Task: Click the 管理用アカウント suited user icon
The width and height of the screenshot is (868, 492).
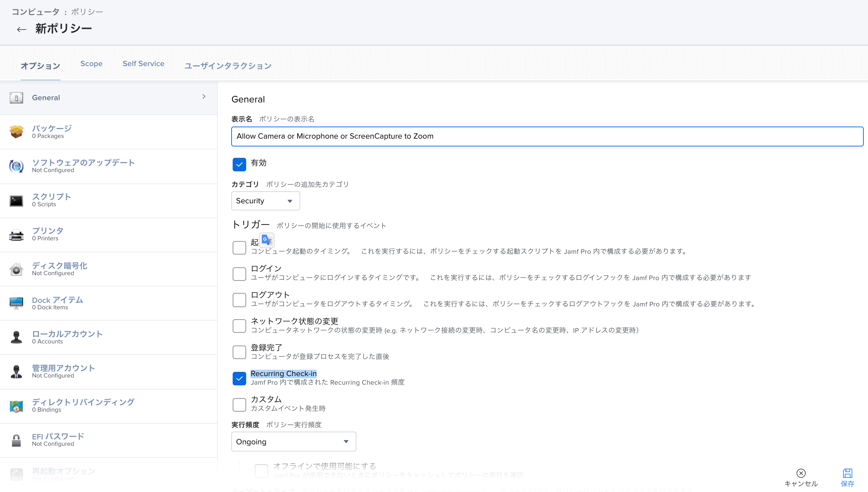Action: [16, 371]
